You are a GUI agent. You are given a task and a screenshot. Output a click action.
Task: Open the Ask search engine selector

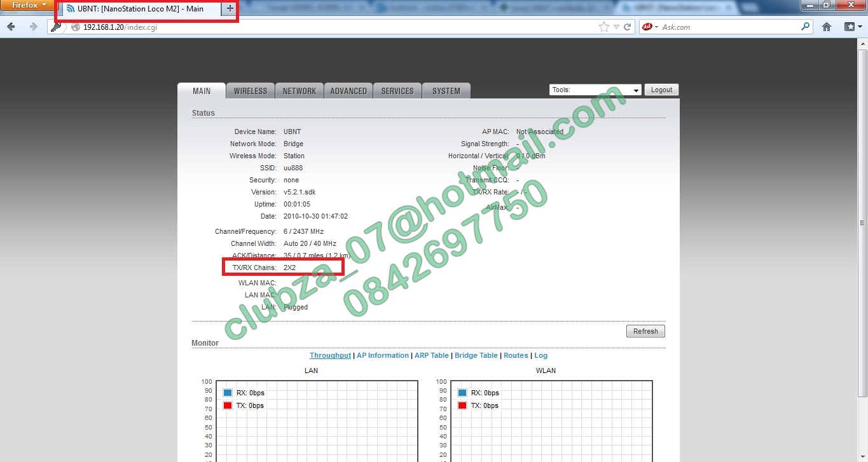click(650, 27)
